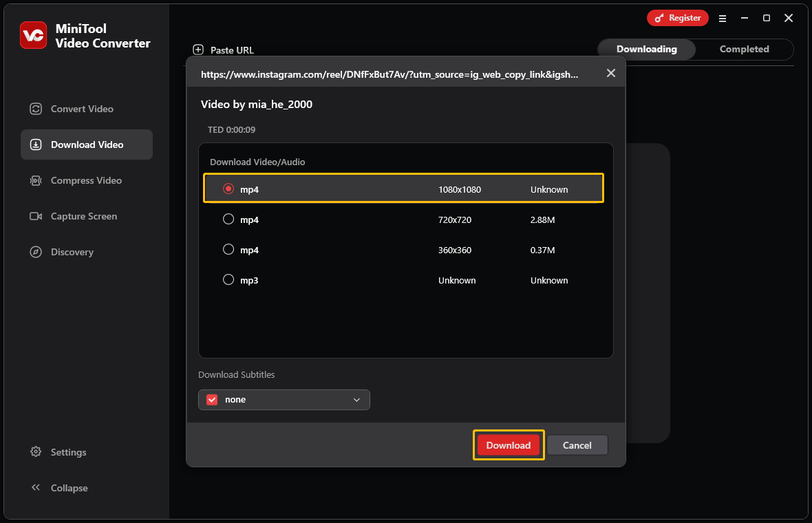812x523 pixels.
Task: Click the 'MiniTool Video Converter' title text
Action: 103,36
